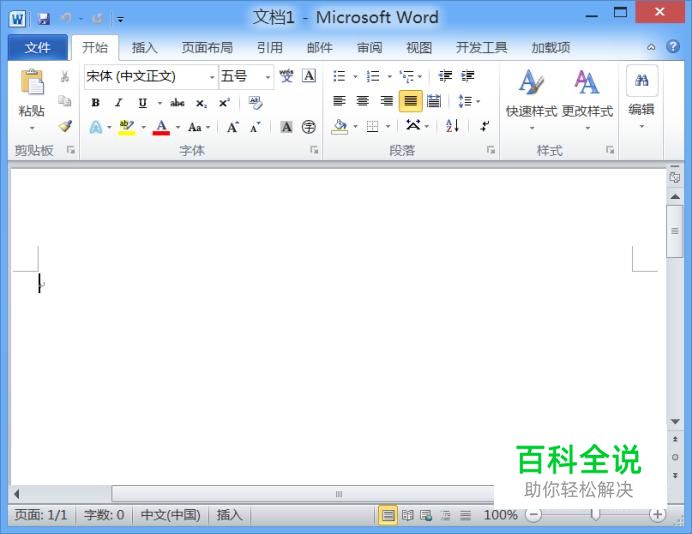Toggle strikethrough abc formatting
Screen dimensions: 692x534
[177, 103]
